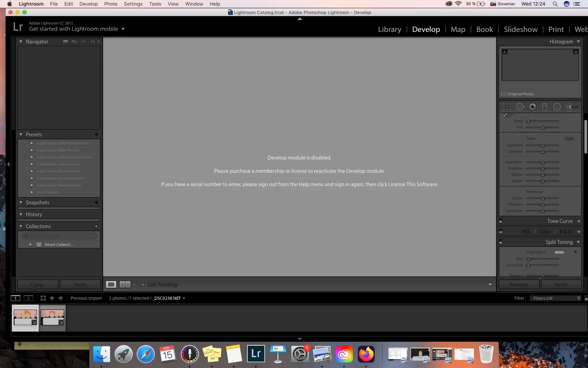Open System Preferences from the Dock
The height and width of the screenshot is (368, 588).
pos(300,354)
